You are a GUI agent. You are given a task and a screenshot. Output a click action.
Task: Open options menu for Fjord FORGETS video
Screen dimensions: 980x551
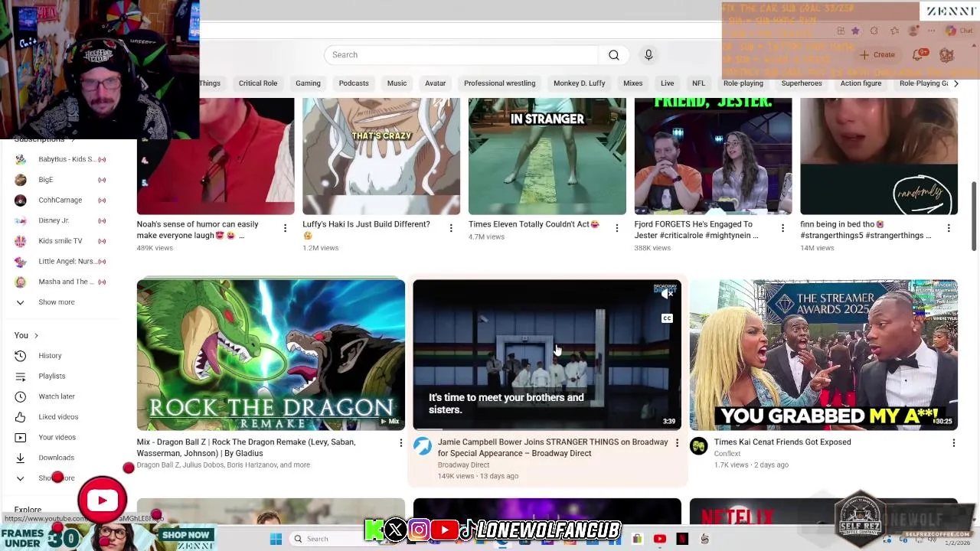[x=782, y=228]
